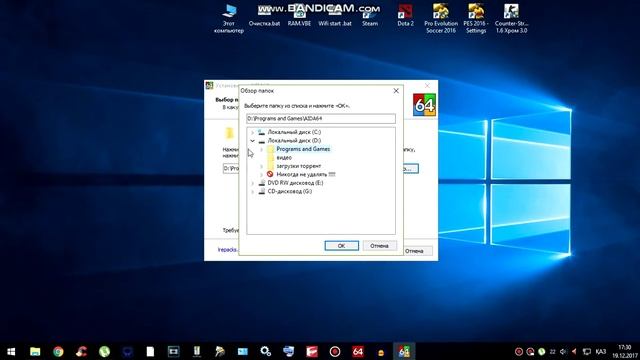Image resolution: width=640 pixels, height=360 pixels.
Task: Select the Никогда не удалять folder
Action: (x=306, y=174)
